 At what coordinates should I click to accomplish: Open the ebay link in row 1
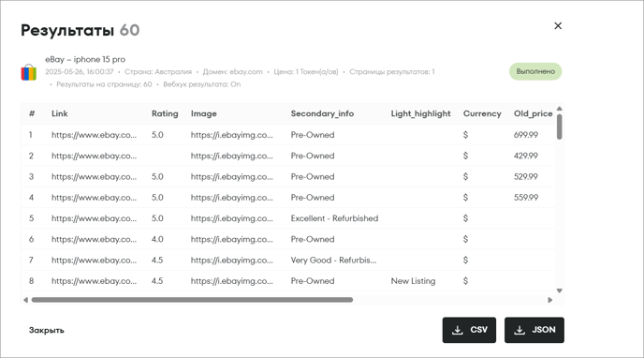click(94, 135)
